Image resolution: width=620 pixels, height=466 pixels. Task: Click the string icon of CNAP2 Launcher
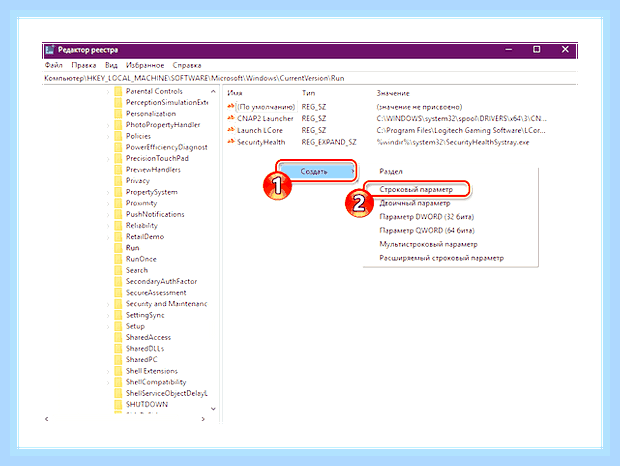pos(231,118)
